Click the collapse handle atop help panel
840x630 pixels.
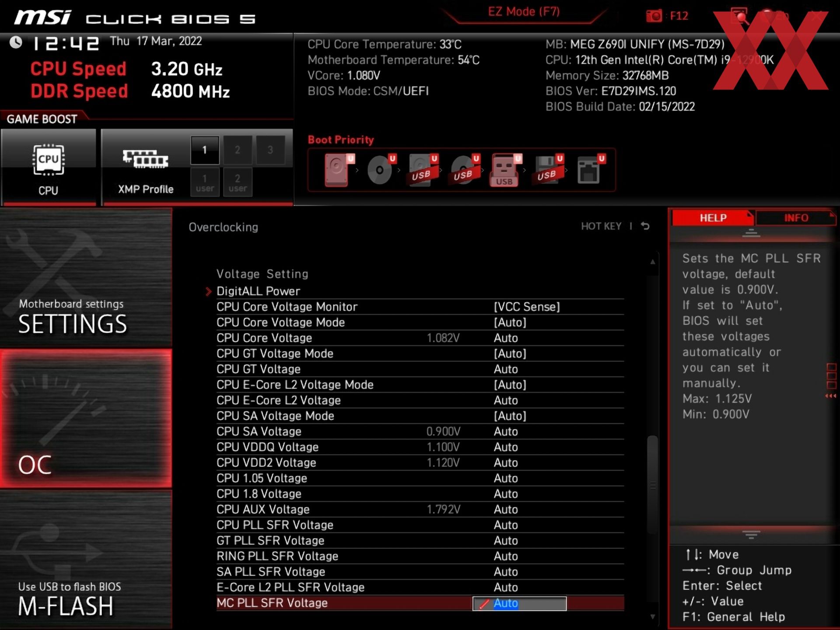point(751,233)
